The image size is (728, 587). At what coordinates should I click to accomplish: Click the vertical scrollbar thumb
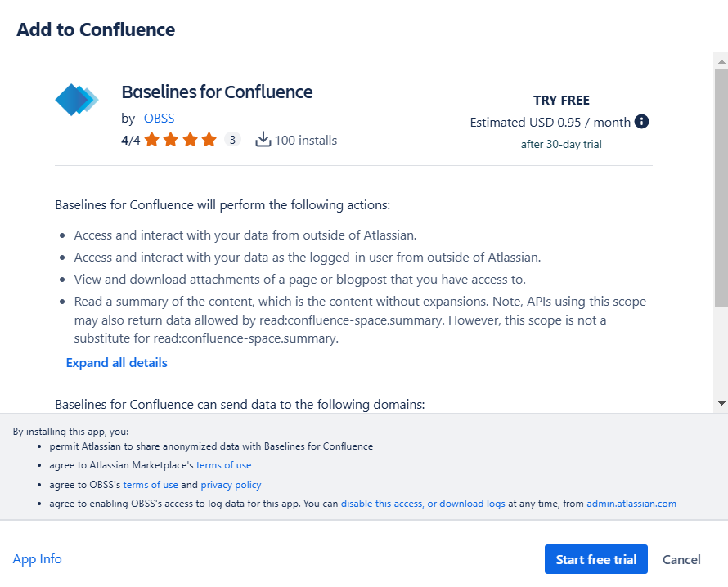pos(721,180)
